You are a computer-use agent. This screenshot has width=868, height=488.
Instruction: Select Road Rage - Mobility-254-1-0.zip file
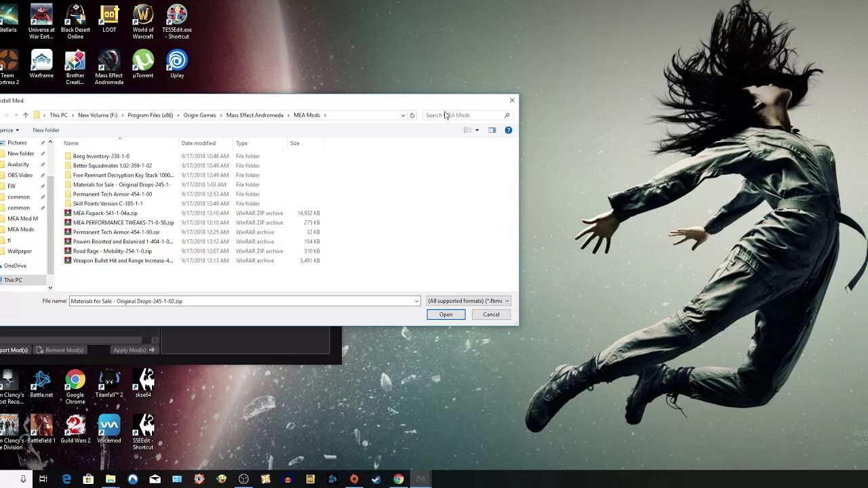pyautogui.click(x=113, y=251)
